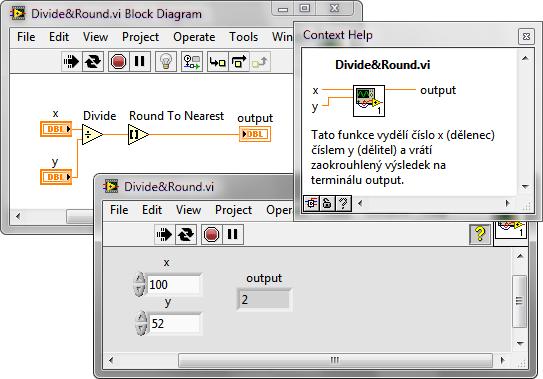Click LabVIEW icon in Block Diagram title bar
Screen dimensions: 543x379
(18, 14)
